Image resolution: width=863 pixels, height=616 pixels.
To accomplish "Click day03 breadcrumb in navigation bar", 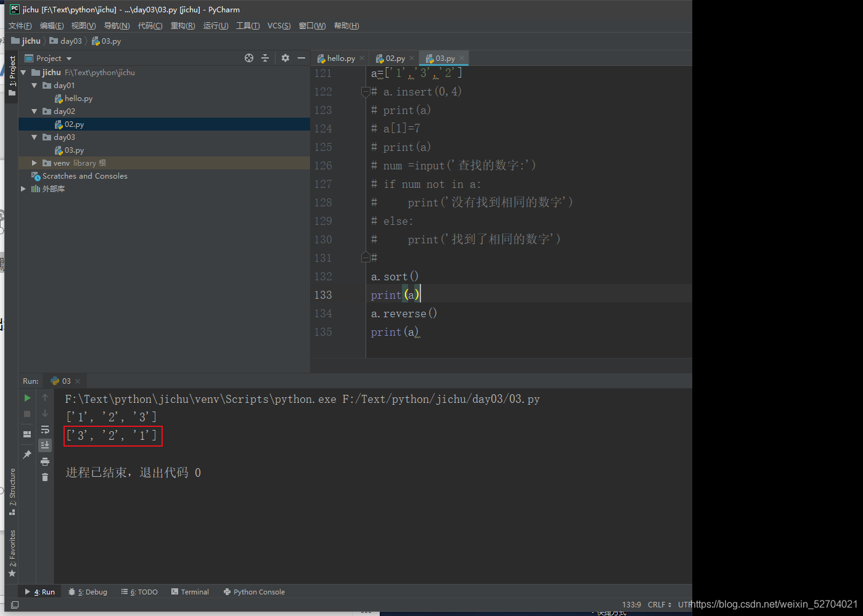I will [66, 41].
